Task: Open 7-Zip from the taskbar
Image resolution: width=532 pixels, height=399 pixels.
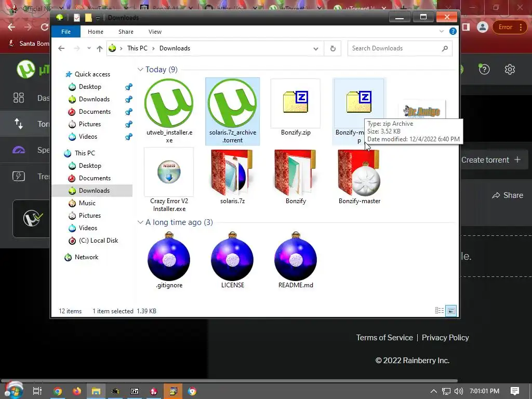Action: click(x=135, y=391)
